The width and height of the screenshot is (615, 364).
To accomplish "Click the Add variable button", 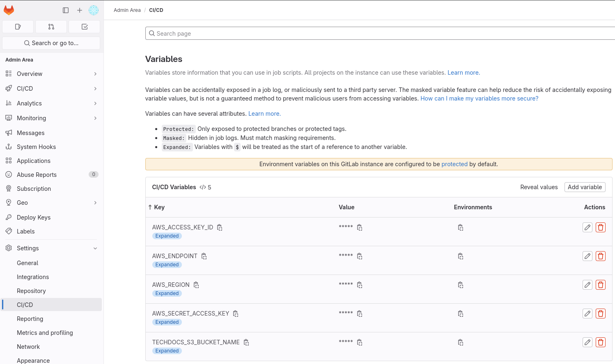I will click(585, 187).
